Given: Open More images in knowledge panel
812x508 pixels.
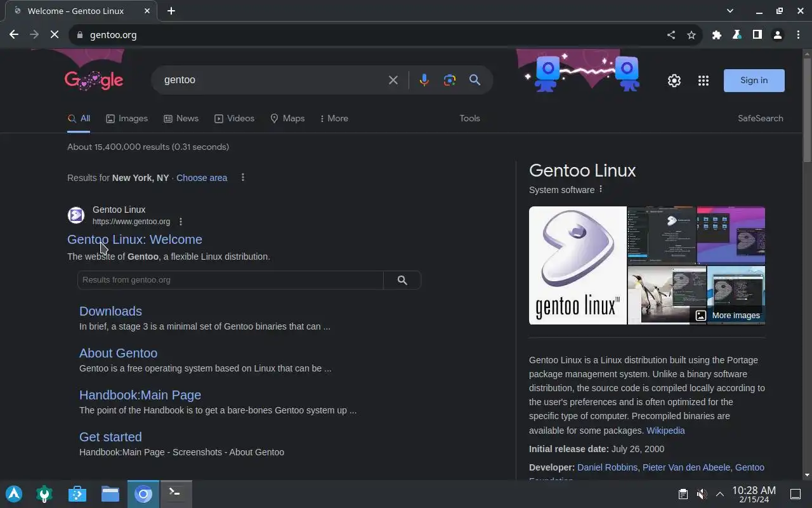Looking at the screenshot, I should 728,316.
